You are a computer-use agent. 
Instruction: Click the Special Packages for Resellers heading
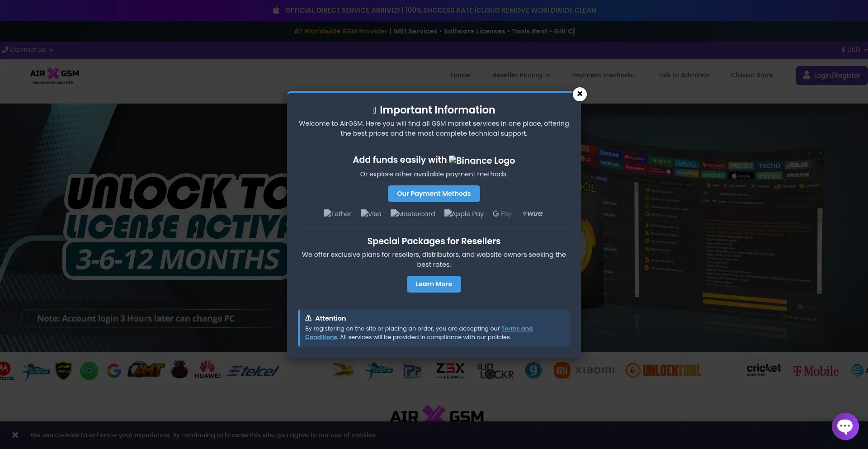[434, 241]
